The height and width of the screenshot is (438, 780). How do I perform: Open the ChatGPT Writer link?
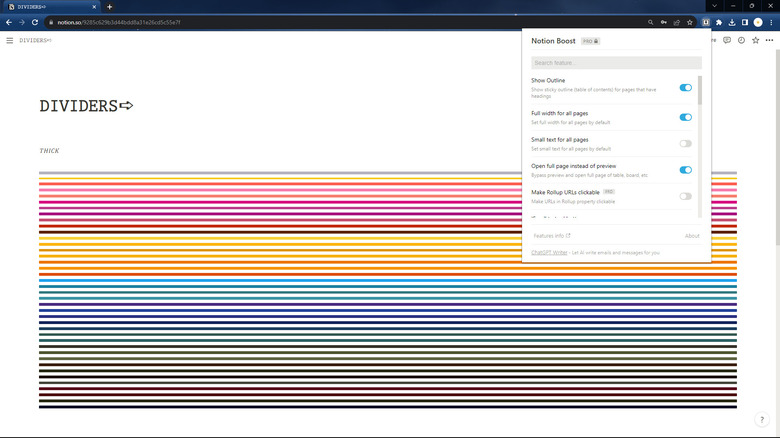click(549, 253)
